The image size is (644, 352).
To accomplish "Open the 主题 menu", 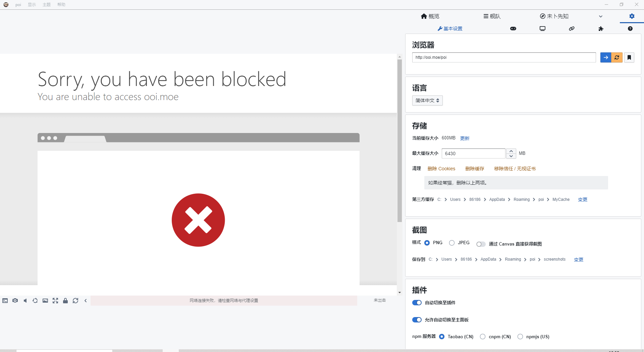I will 47,5.
